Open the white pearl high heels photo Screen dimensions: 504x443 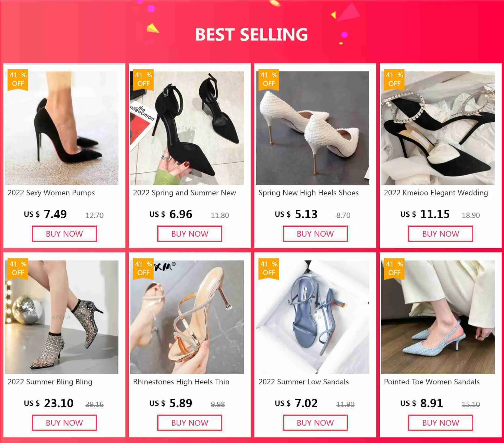(313, 128)
